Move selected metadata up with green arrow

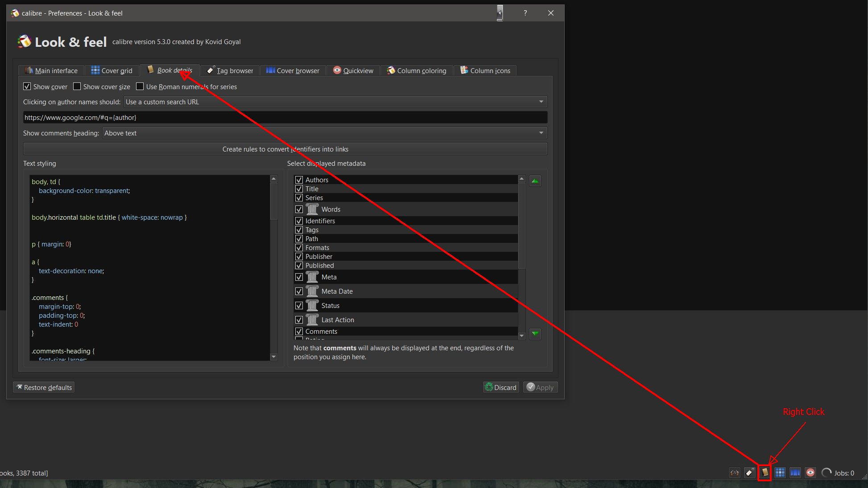click(x=535, y=181)
